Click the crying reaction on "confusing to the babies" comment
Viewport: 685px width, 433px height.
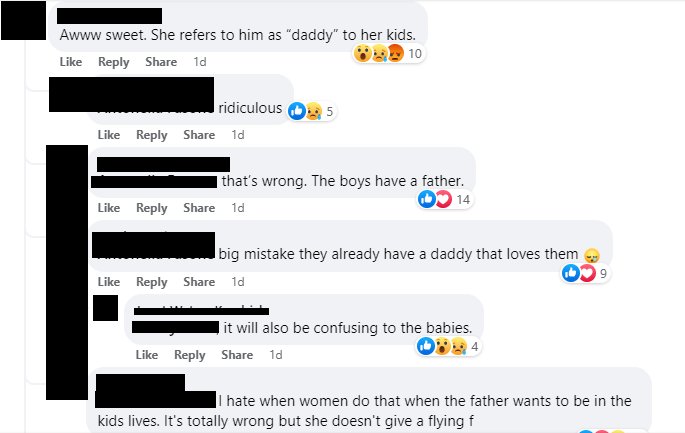click(456, 347)
